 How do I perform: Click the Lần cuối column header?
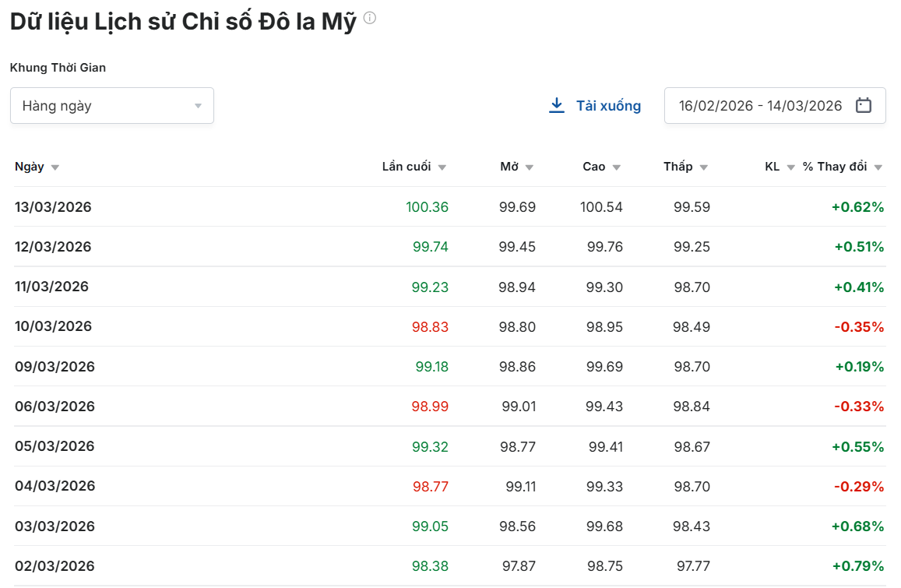point(406,167)
